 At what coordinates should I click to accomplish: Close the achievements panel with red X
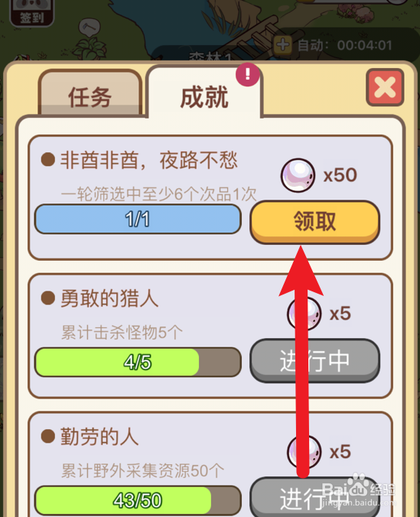coord(385,87)
